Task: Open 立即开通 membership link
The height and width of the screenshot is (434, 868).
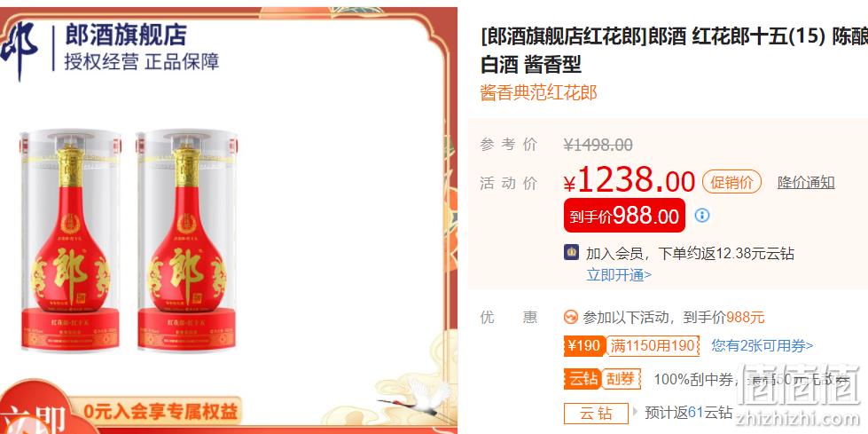Action: point(619,275)
